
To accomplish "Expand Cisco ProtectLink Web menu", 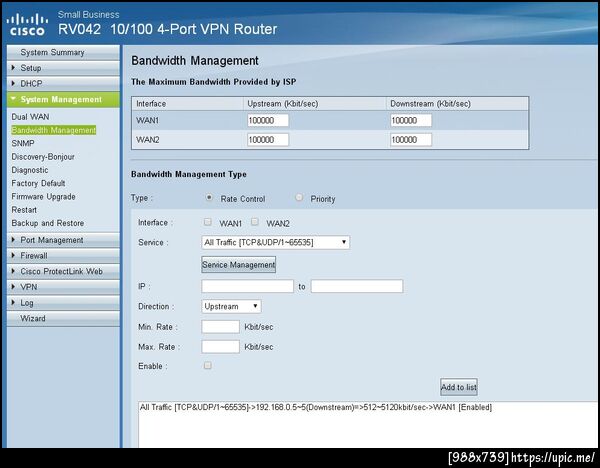I will (x=63, y=271).
